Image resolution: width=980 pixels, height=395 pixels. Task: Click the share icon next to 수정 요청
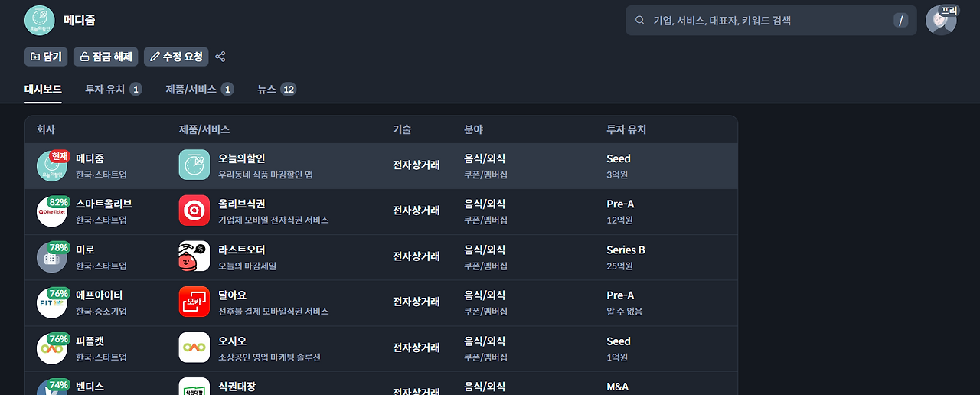[220, 57]
